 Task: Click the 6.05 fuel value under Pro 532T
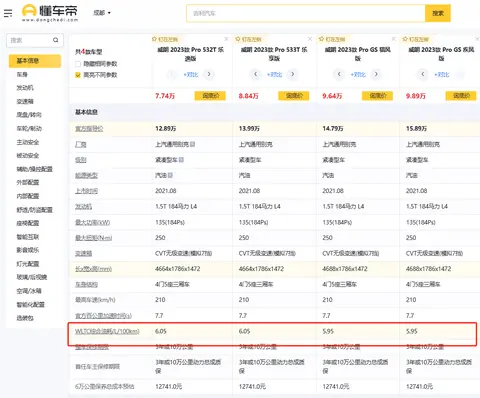(161, 331)
